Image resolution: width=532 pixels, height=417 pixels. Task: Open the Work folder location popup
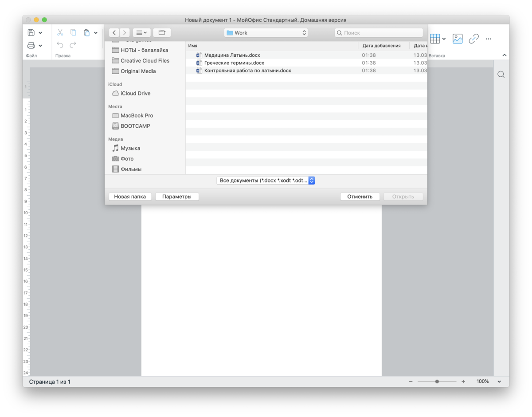(266, 33)
